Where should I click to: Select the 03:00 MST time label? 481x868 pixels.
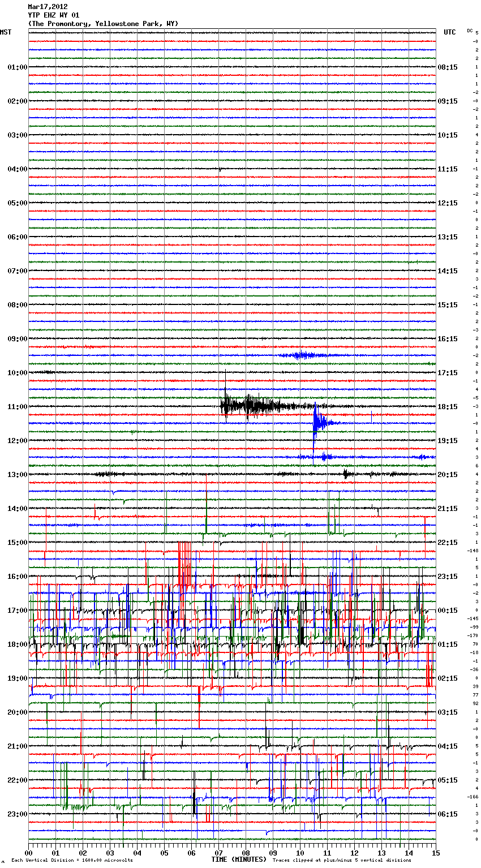coord(18,135)
